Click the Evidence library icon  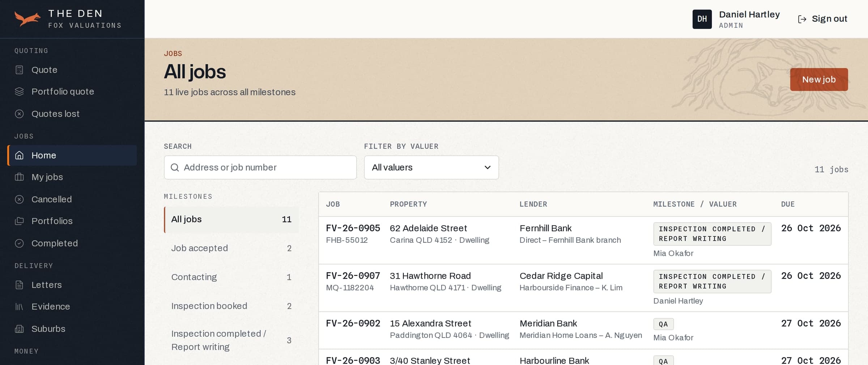pyautogui.click(x=19, y=306)
